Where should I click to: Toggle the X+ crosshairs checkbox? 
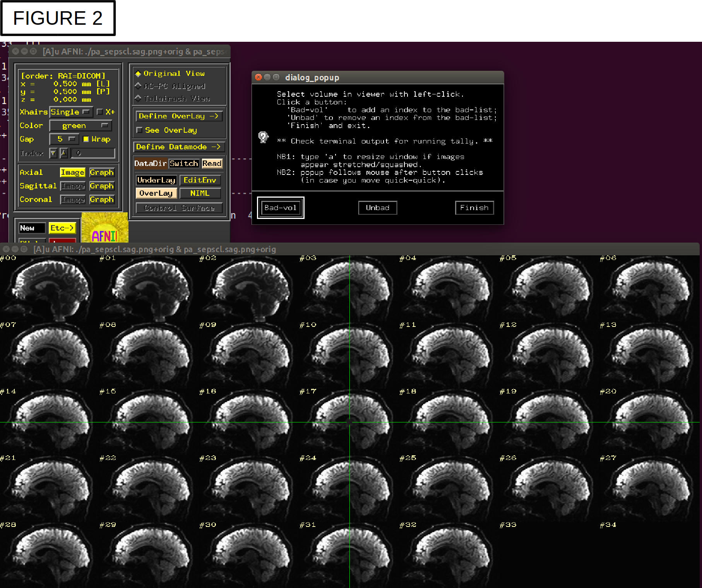[x=100, y=112]
